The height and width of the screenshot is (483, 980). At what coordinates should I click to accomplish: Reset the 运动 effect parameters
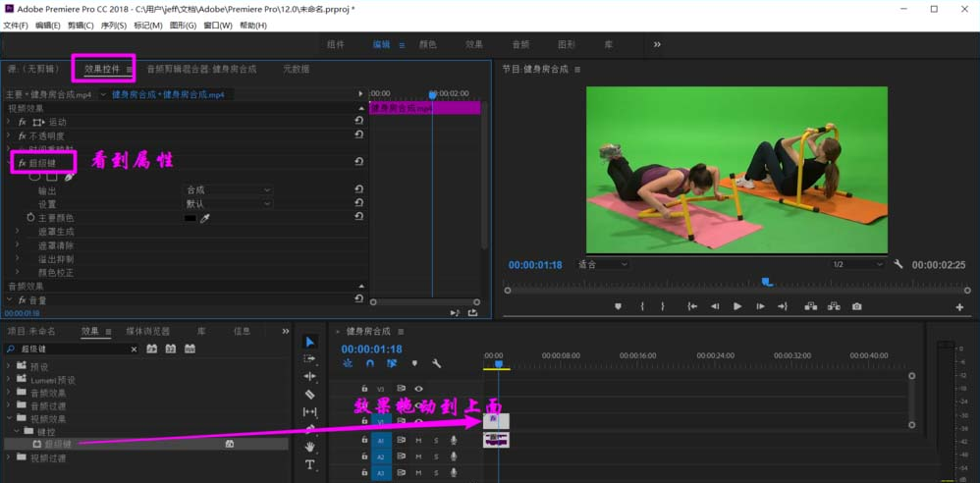coord(359,122)
